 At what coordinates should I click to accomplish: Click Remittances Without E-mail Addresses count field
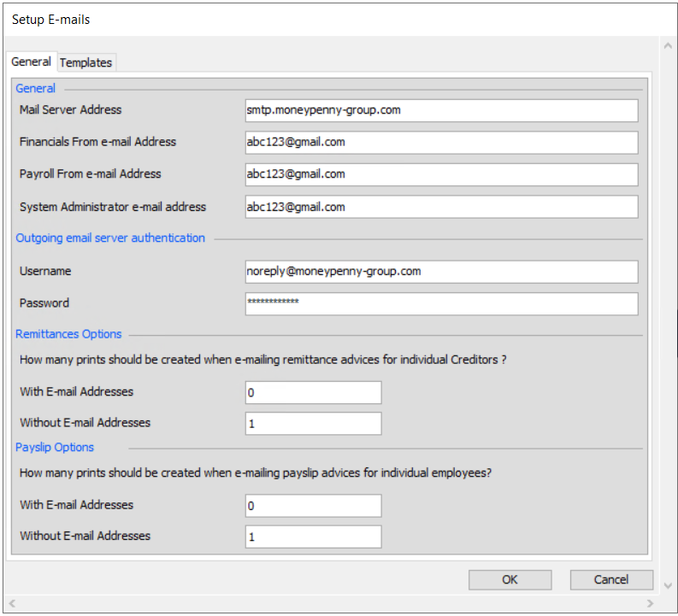[313, 423]
